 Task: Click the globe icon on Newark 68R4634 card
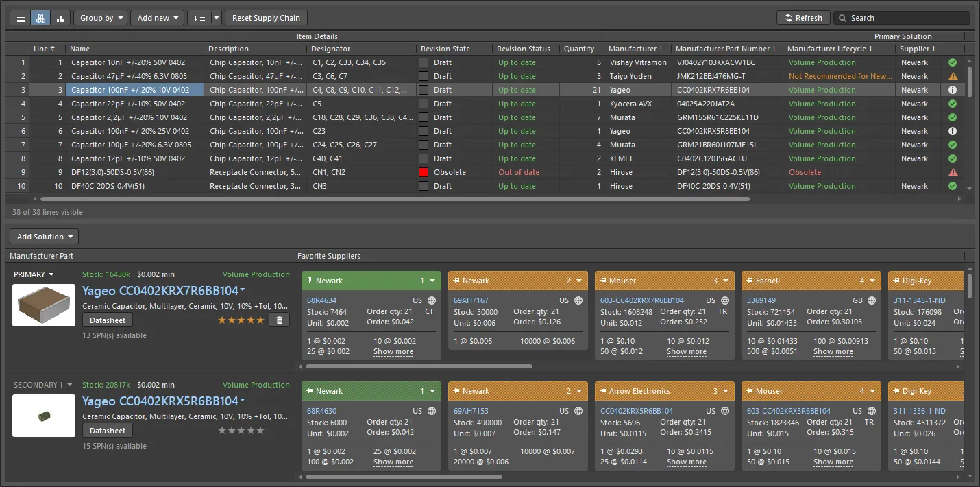432,300
